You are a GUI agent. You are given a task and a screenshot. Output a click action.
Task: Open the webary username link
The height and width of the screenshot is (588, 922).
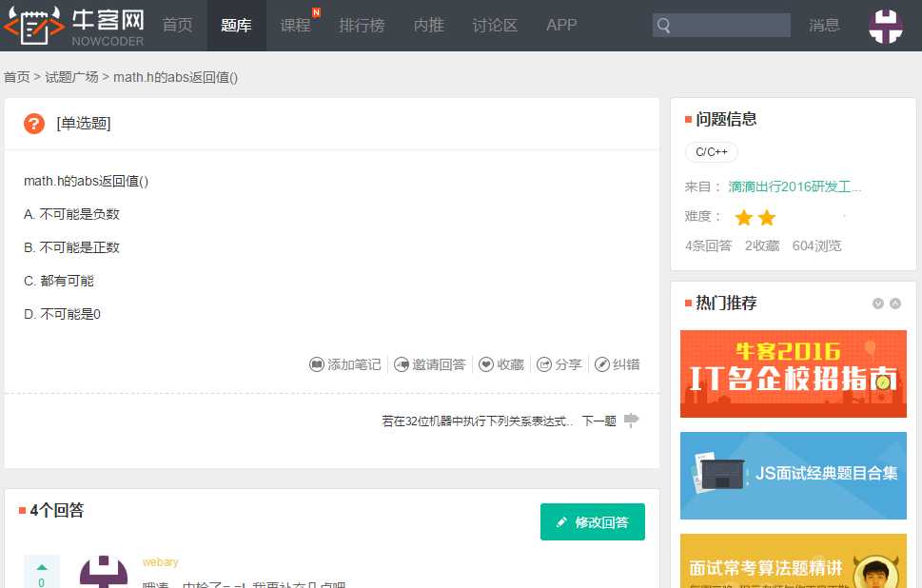click(160, 562)
